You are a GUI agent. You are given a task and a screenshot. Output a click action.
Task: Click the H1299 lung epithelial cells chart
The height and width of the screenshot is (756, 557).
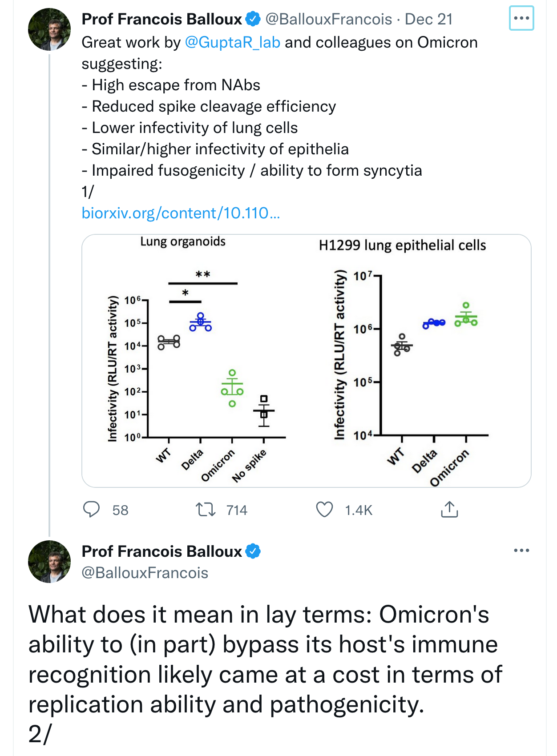[409, 360]
